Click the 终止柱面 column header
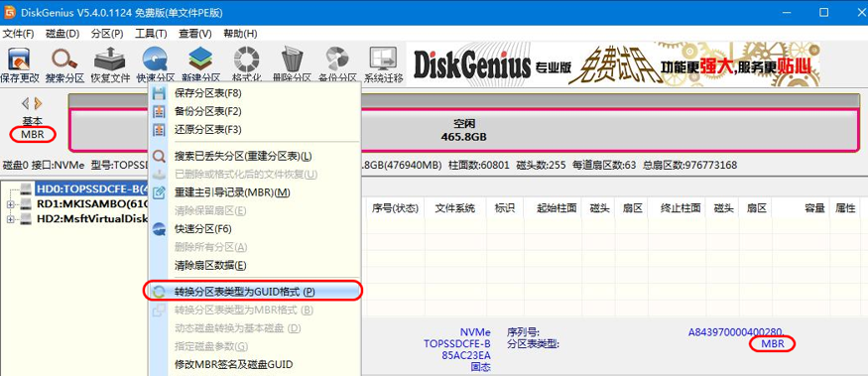 (x=678, y=208)
